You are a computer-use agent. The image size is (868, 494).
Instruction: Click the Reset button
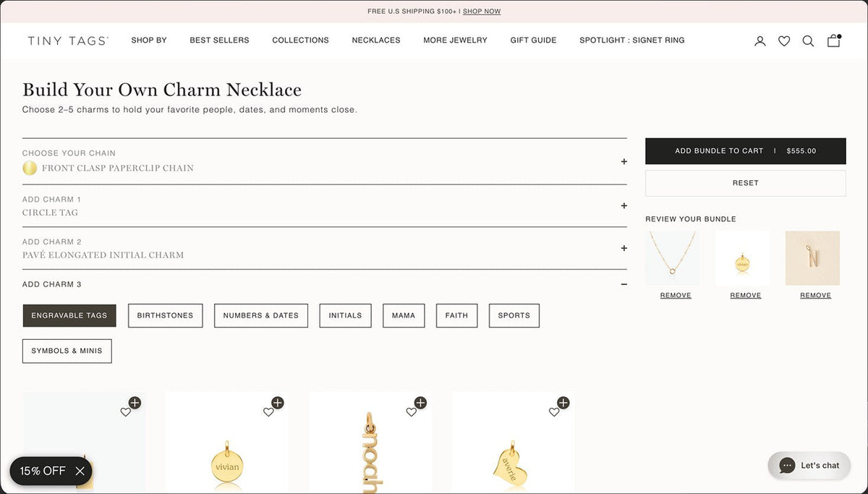[x=745, y=183]
